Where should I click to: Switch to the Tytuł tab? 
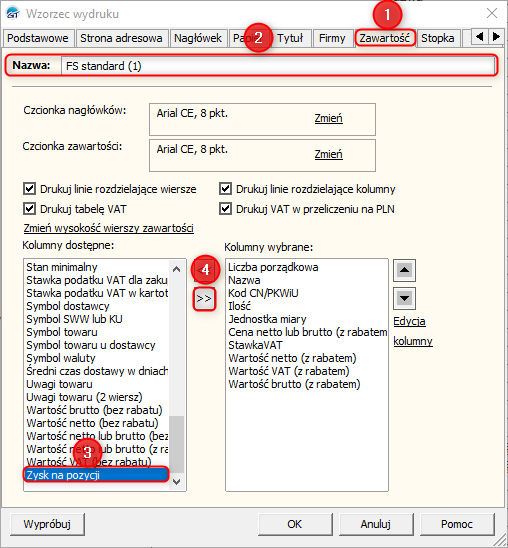pos(290,38)
